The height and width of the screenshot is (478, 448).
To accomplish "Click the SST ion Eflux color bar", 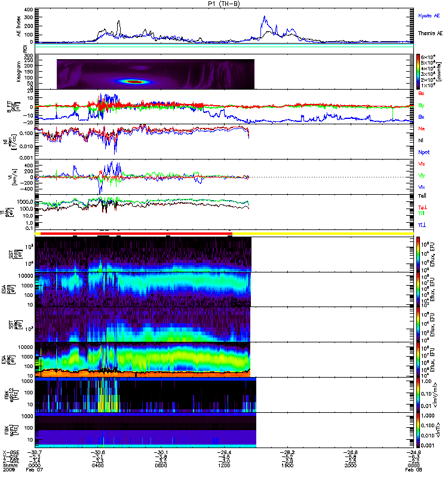I will [418, 255].
